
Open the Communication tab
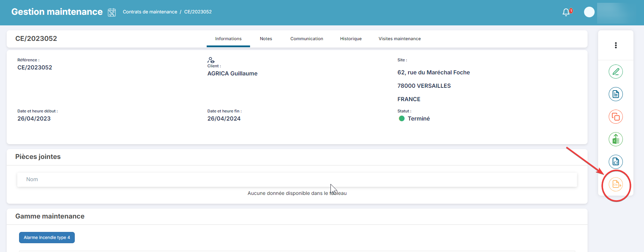pyautogui.click(x=306, y=39)
